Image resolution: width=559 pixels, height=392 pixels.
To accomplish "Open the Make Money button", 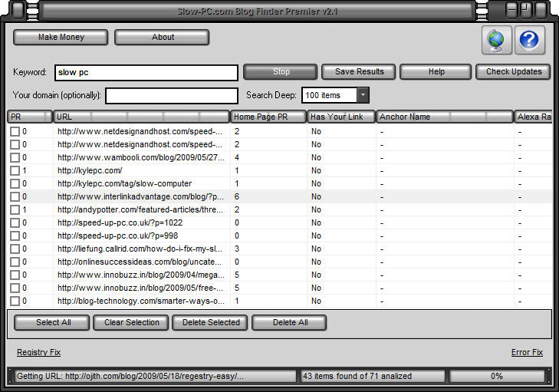I will coord(61,37).
